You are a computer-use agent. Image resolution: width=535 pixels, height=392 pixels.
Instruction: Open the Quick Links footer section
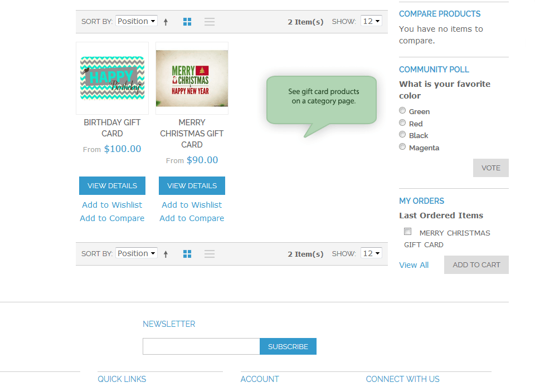click(121, 379)
